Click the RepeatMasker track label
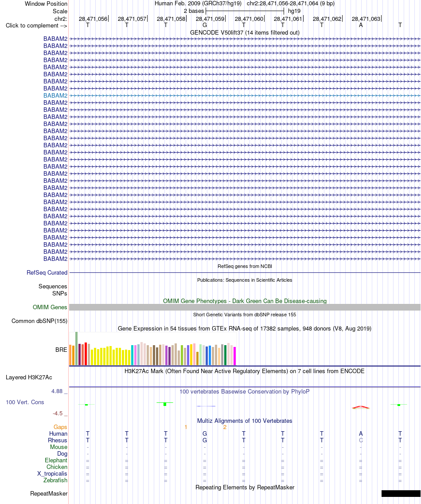 click(x=49, y=493)
